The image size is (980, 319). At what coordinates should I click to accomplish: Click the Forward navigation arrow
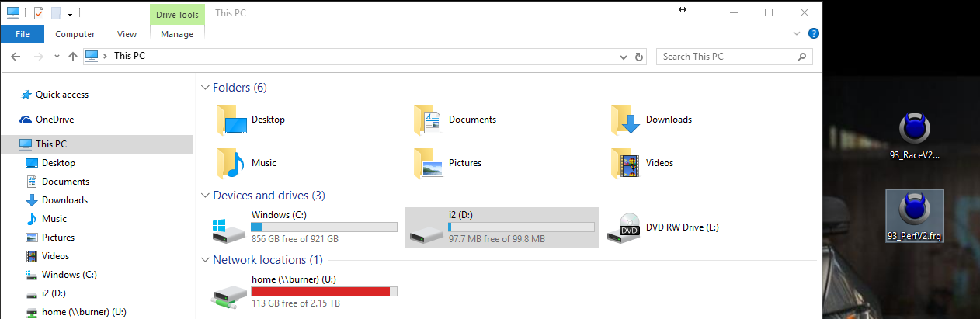tap(38, 57)
